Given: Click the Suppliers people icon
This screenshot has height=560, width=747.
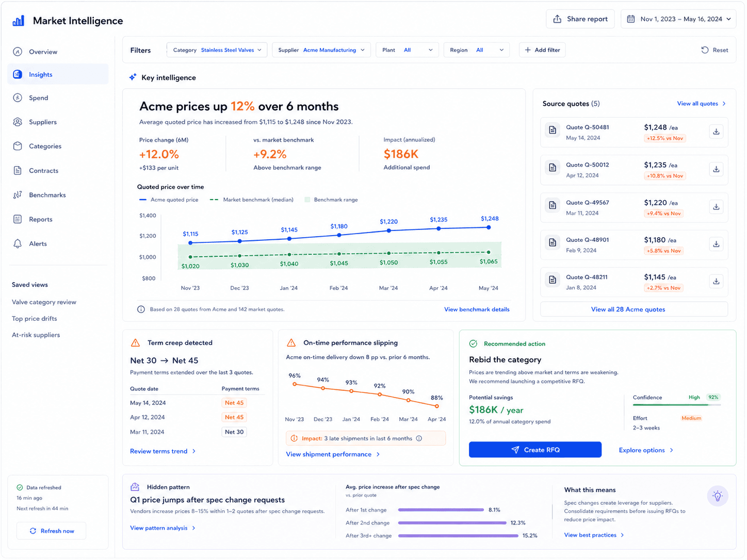Looking at the screenshot, I should [x=18, y=122].
